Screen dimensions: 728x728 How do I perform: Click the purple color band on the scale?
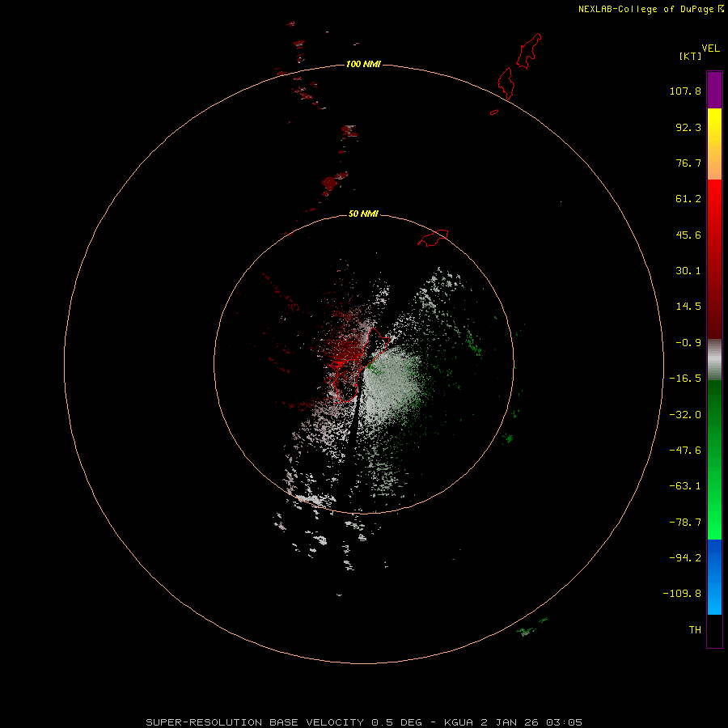714,90
